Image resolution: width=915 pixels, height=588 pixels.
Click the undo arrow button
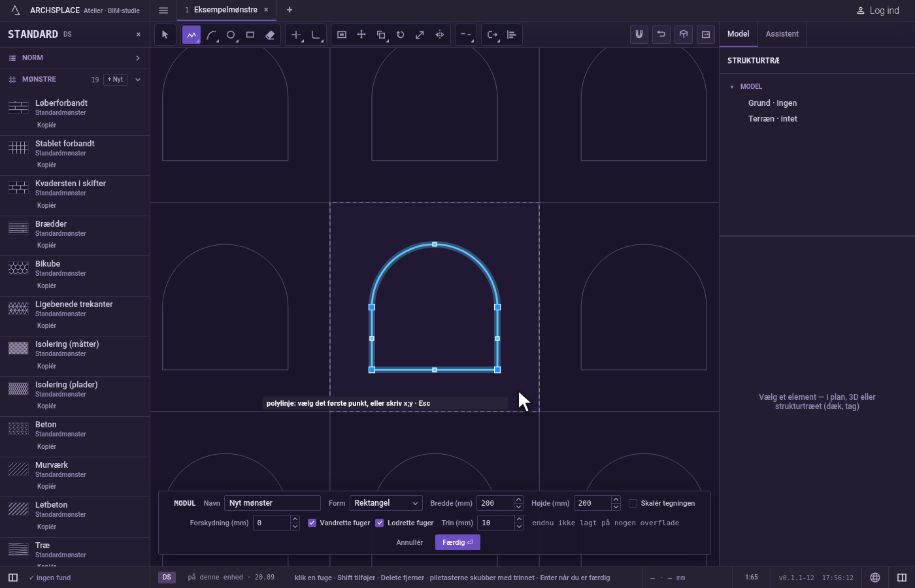point(661,34)
